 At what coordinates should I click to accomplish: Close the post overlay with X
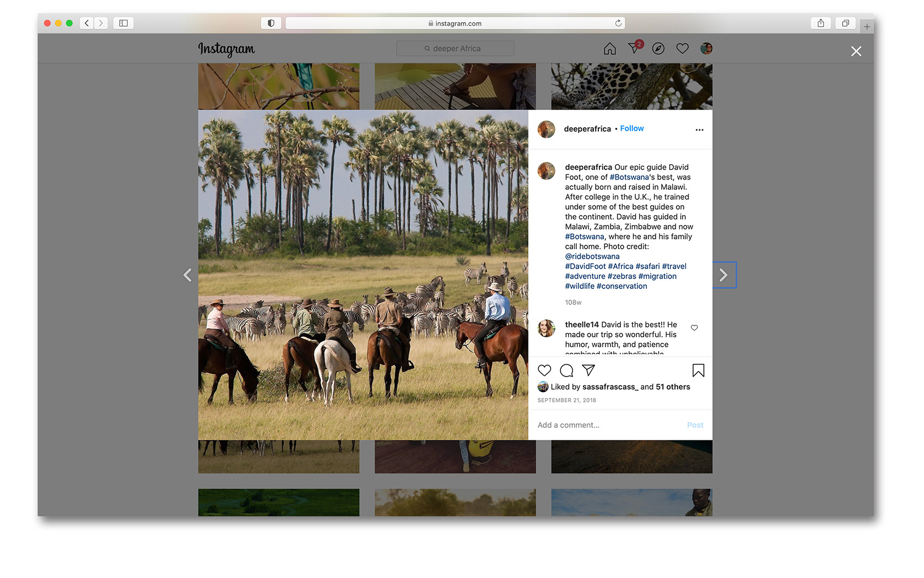click(856, 51)
